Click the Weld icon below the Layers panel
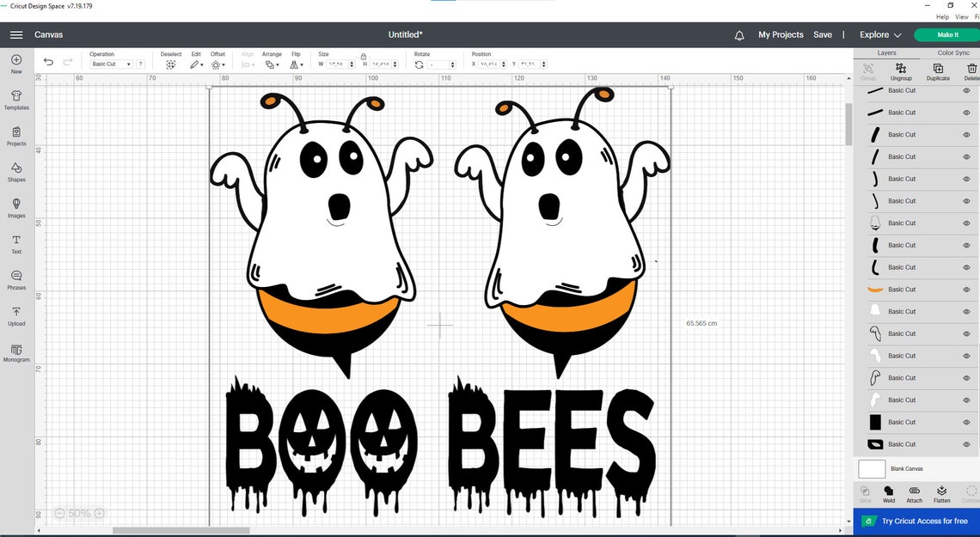The image size is (980, 537). pos(889,494)
